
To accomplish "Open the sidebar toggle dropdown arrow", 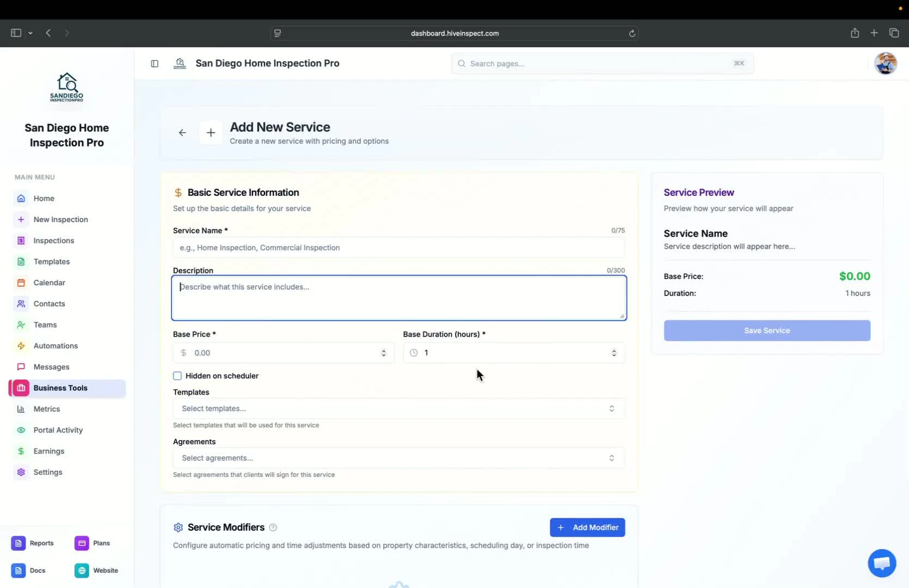I will (31, 33).
